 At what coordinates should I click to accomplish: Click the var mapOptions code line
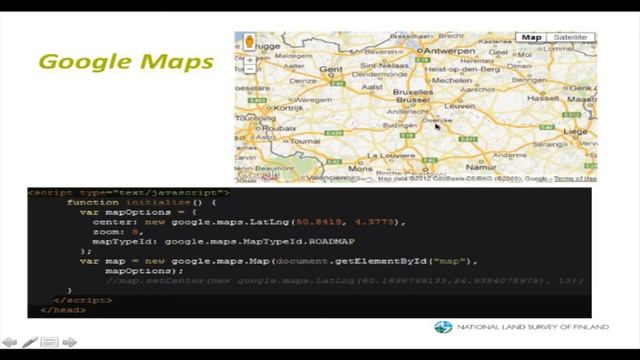tap(138, 212)
